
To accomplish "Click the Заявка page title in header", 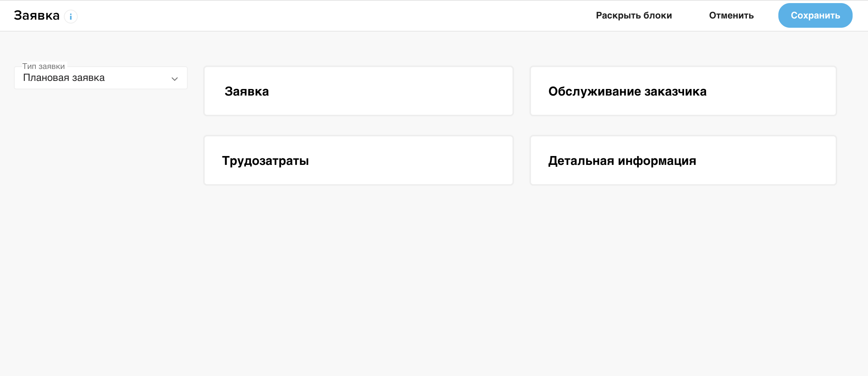I will pos(37,15).
